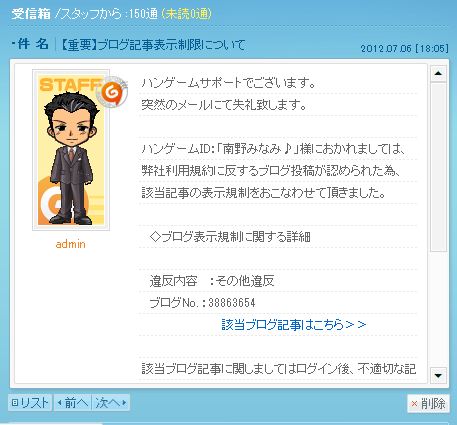Click the scrollbar down arrow
457x425 pixels.
coord(438,376)
